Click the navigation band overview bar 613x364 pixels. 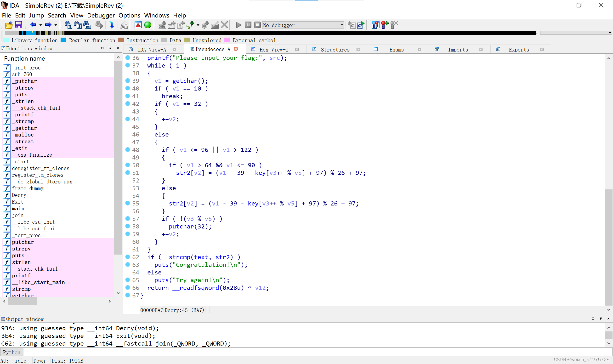(x=270, y=33)
